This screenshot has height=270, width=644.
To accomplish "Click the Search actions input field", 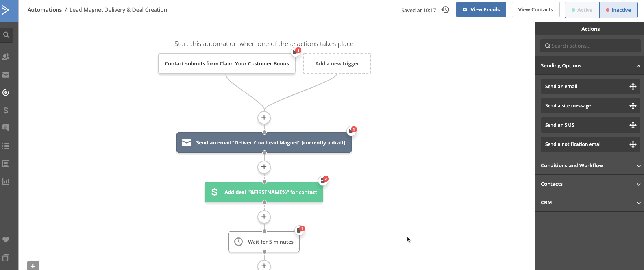I will [590, 46].
